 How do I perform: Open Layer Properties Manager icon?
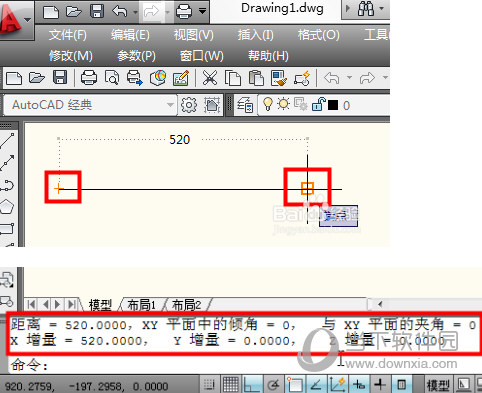point(245,105)
